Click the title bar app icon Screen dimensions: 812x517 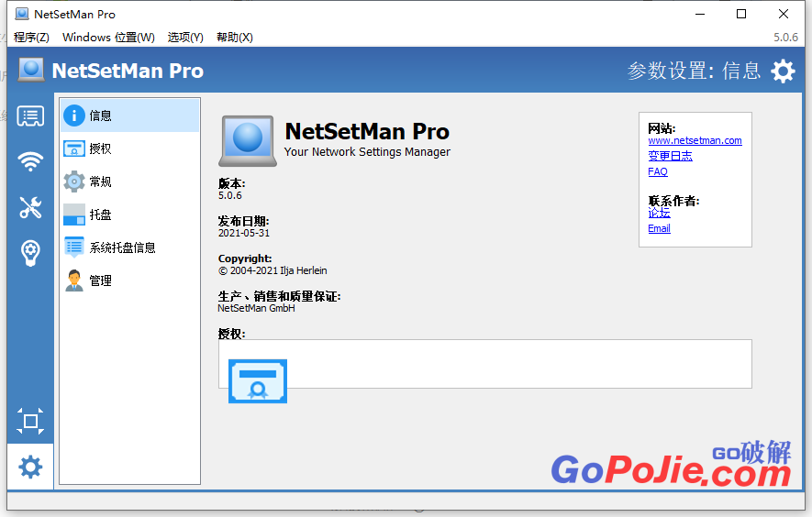click(x=22, y=14)
